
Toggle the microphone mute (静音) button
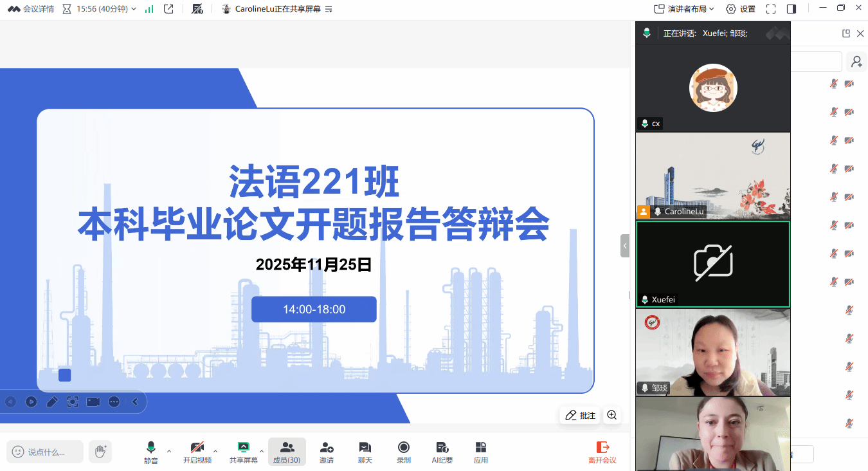(151, 451)
